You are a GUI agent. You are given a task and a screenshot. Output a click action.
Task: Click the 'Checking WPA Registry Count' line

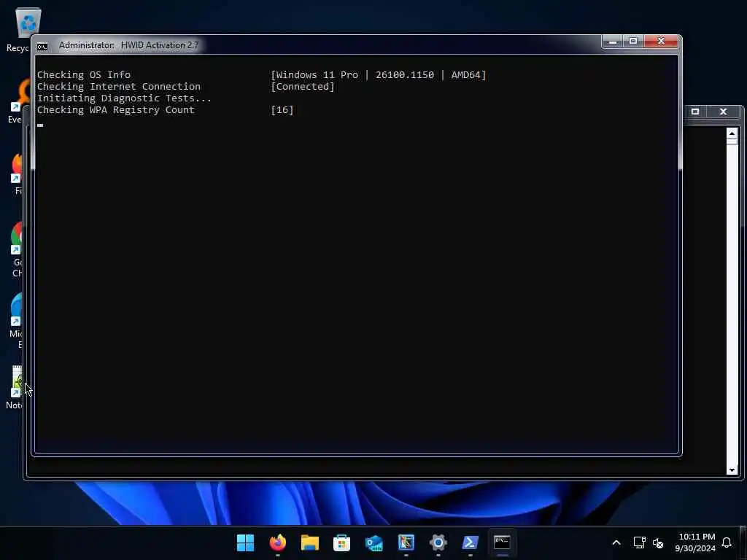pos(116,110)
